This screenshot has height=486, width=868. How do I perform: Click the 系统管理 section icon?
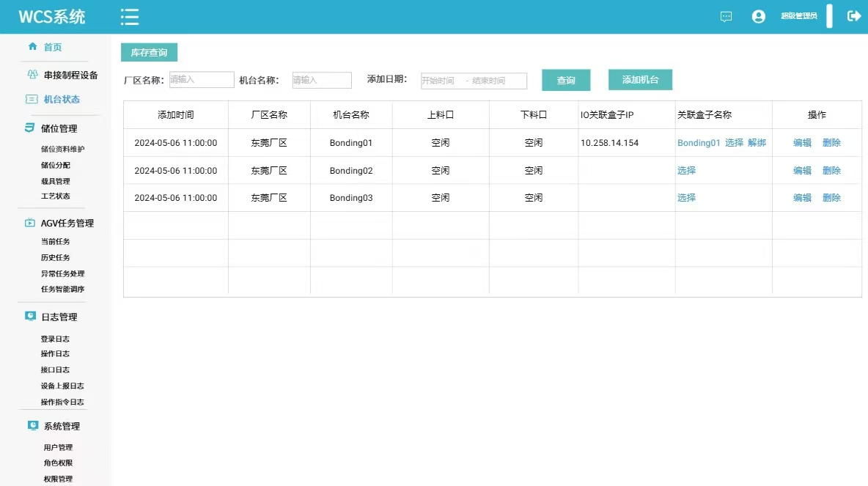pyautogui.click(x=33, y=425)
